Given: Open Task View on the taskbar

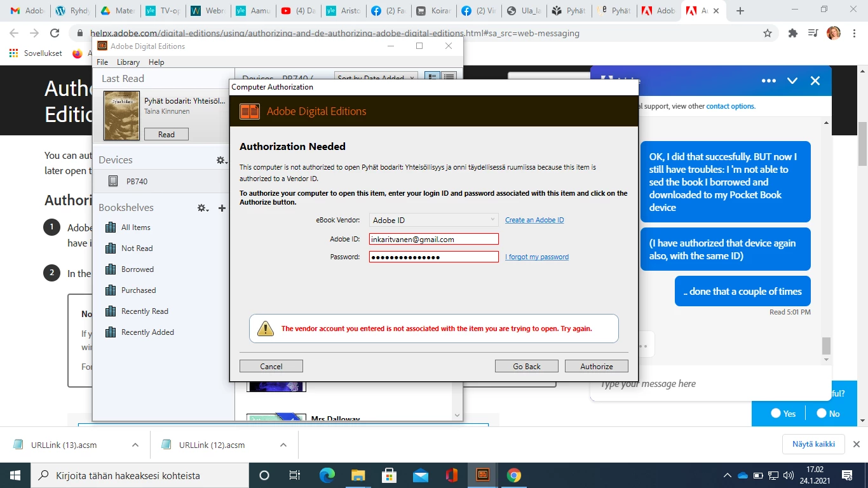Looking at the screenshot, I should click(294, 475).
